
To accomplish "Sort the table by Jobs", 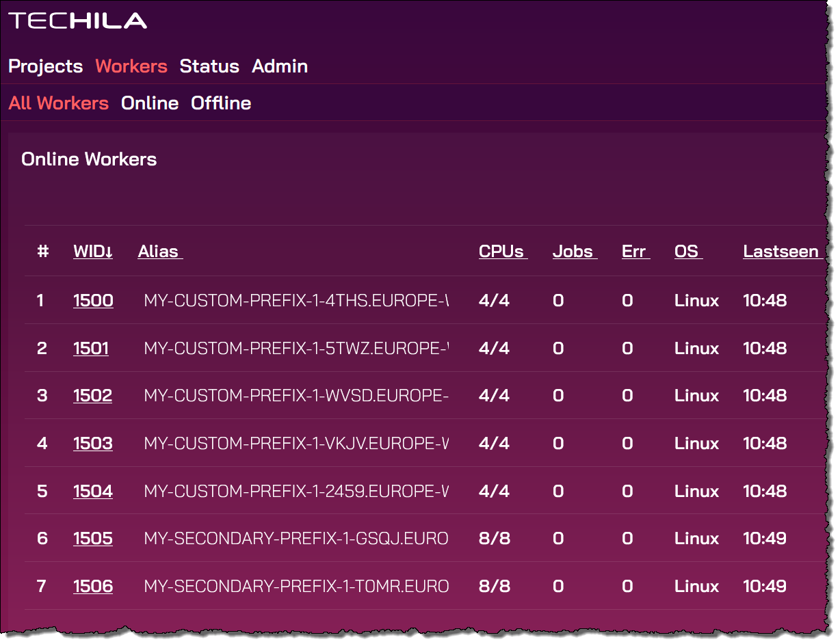I will coord(573,252).
